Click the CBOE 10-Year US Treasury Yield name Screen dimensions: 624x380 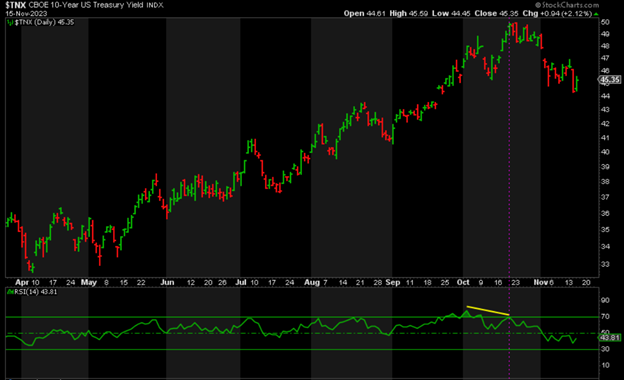pyautogui.click(x=86, y=5)
